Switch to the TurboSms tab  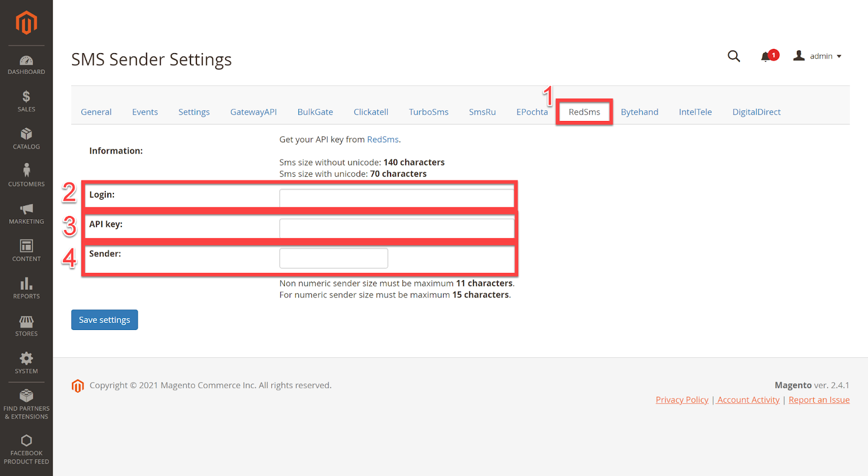(429, 112)
